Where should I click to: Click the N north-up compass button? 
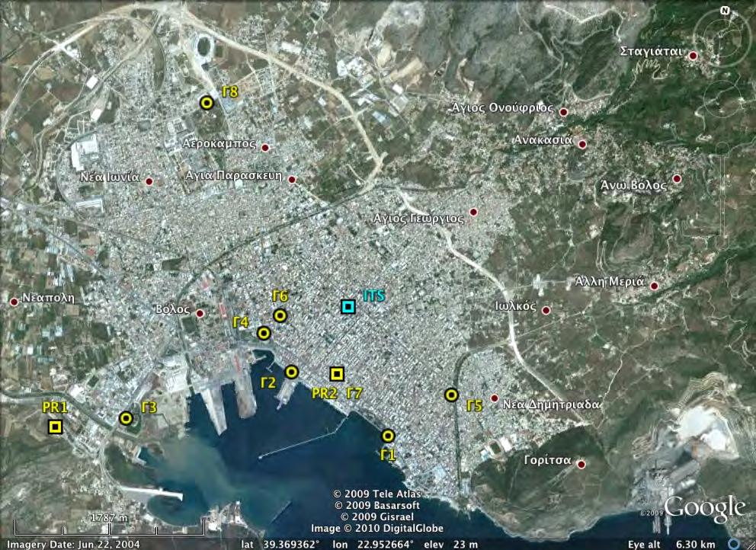click(x=724, y=10)
